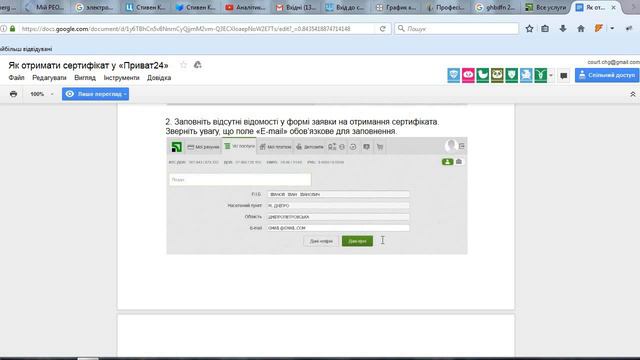Click the magnifier icon in the browser search box
The image size is (640, 360).
[x=401, y=28]
